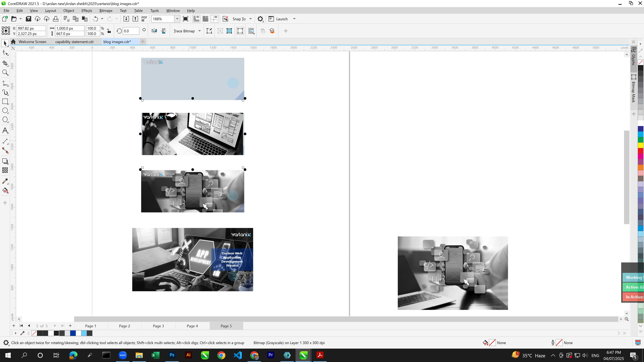This screenshot has width=644, height=362.
Task: Expand the document palette flyout arrow
Action: click(15, 333)
